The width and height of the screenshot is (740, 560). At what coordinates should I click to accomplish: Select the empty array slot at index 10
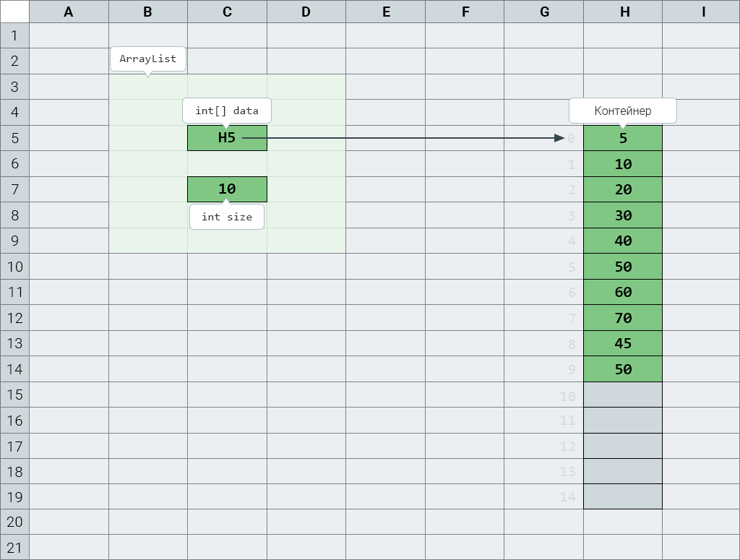623,395
